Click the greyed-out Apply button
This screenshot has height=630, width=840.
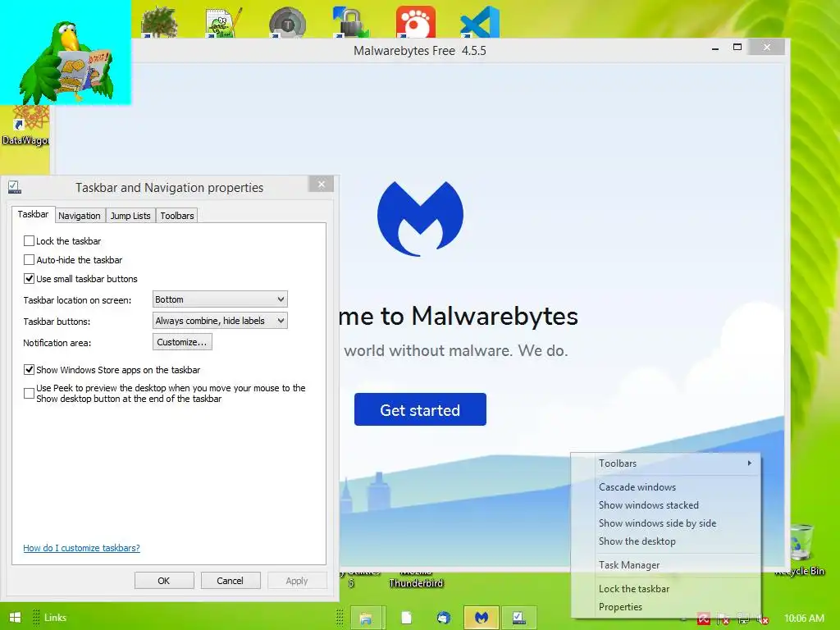pos(297,581)
